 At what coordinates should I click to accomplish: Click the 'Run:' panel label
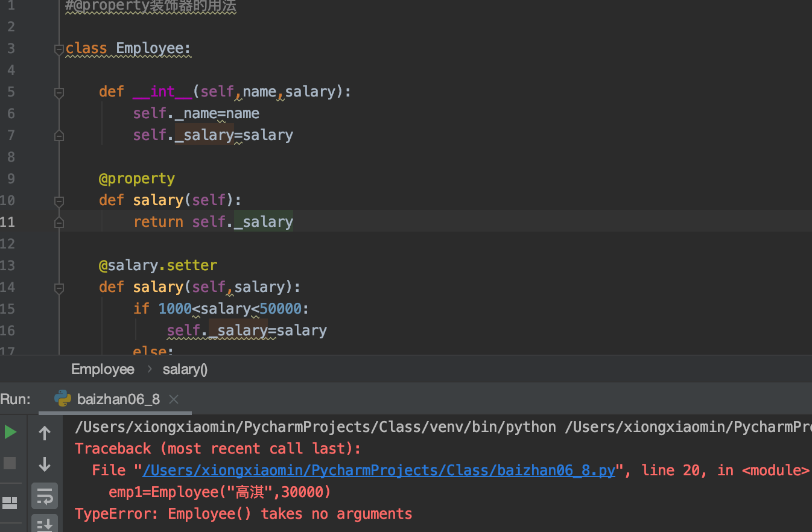[15, 399]
